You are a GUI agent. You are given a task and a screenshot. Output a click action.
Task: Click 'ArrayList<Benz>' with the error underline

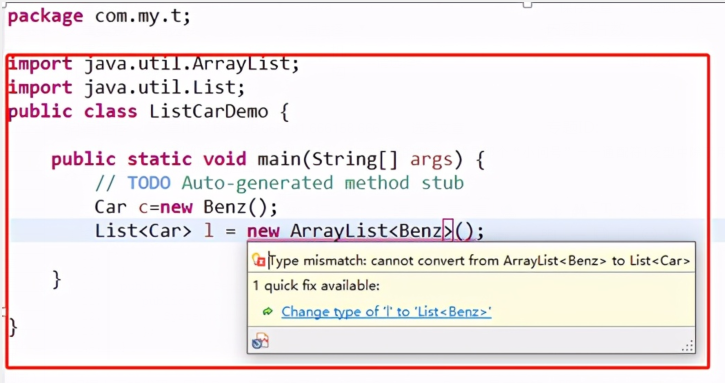(371, 231)
